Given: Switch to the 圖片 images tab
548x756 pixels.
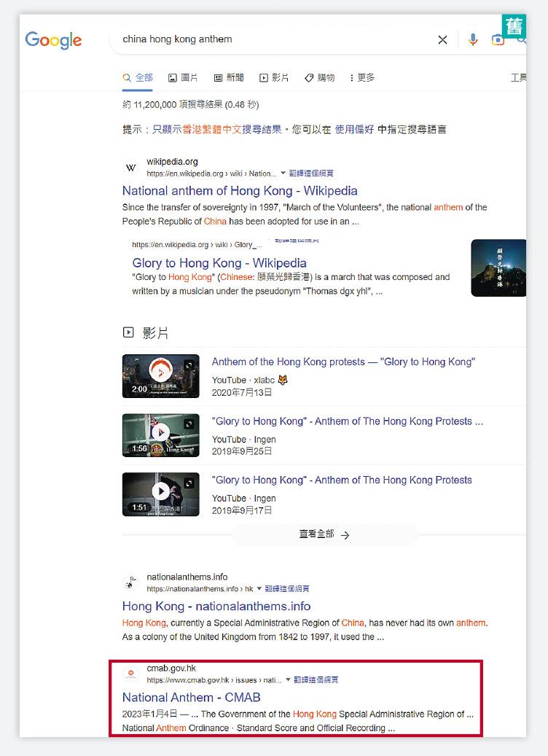Looking at the screenshot, I should [x=183, y=77].
